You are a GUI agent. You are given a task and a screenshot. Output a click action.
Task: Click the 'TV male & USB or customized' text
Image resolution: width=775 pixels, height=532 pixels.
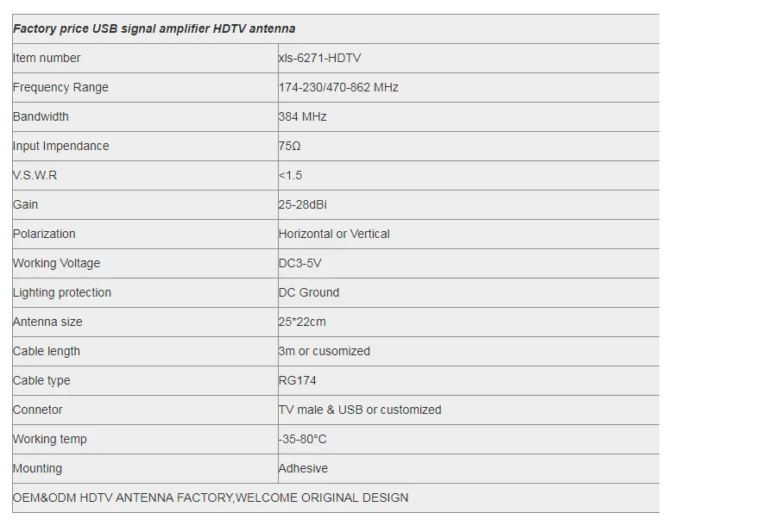coord(360,410)
